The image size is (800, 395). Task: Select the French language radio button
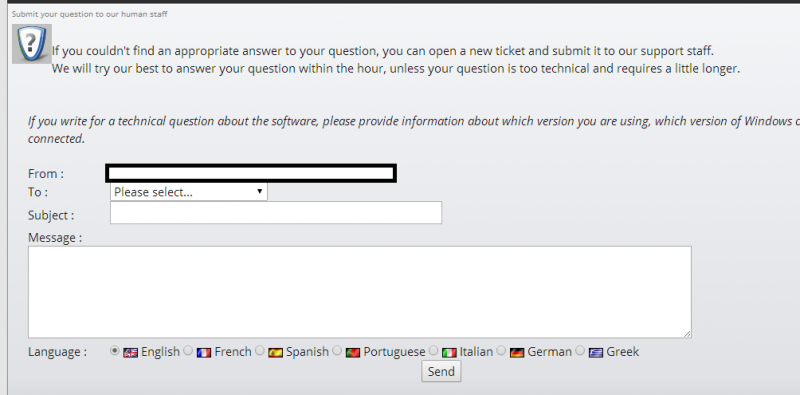(x=188, y=351)
